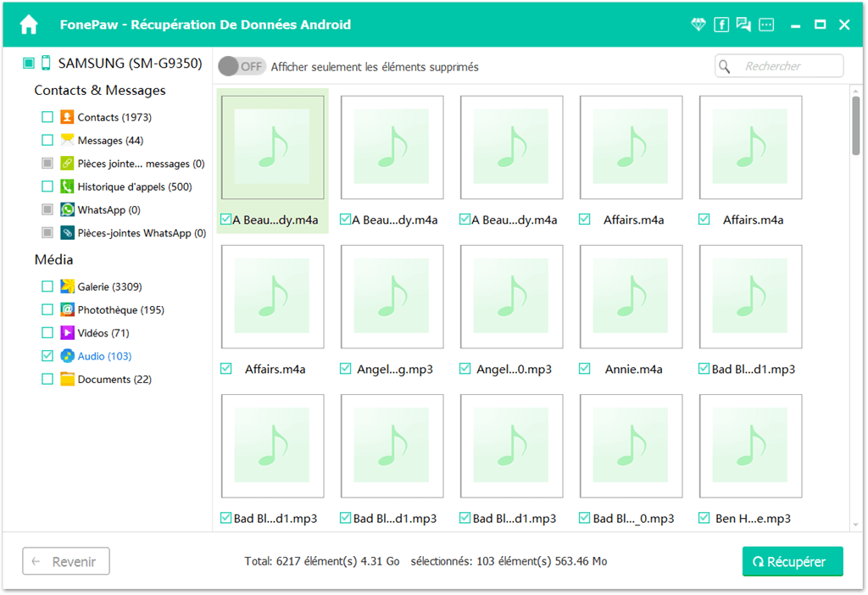The image size is (868, 595).
Task: Check the Photothèque (195) checkbox
Action: tap(47, 309)
